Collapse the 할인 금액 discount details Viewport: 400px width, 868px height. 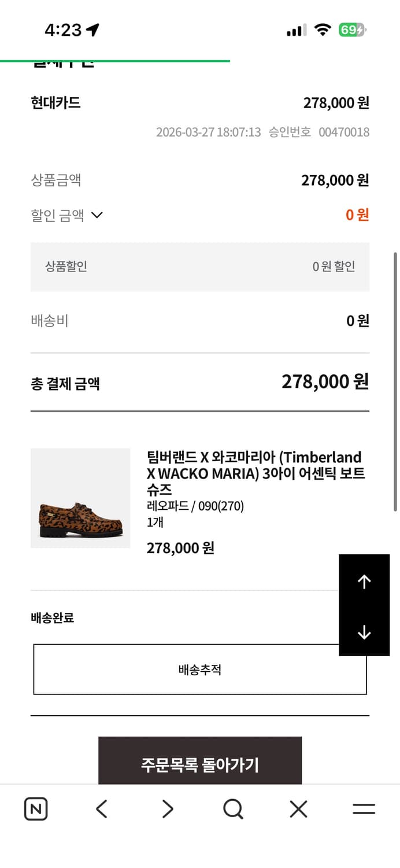tap(97, 215)
